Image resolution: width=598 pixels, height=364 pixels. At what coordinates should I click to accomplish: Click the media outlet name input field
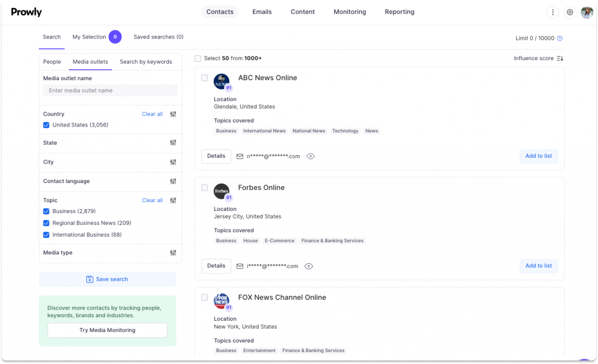[x=110, y=90]
